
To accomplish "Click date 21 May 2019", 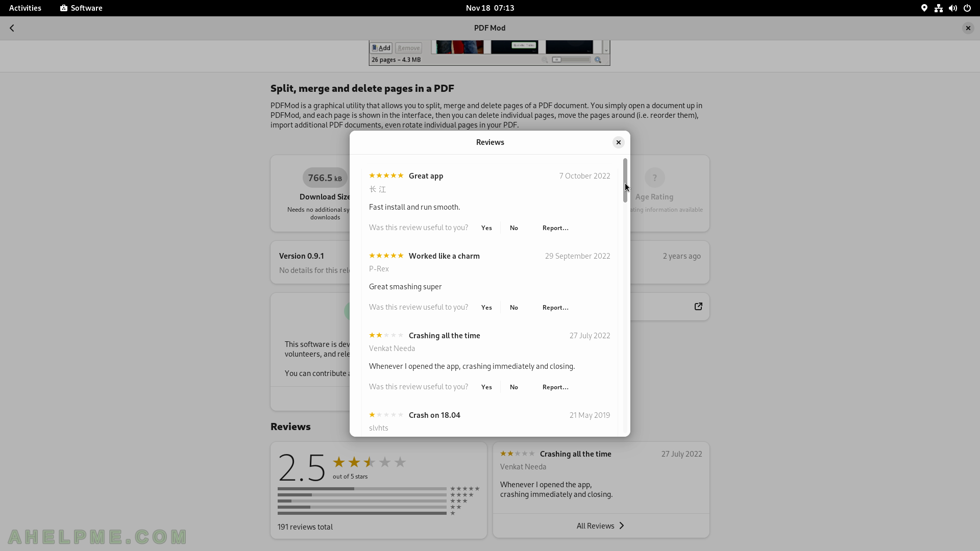I will (x=590, y=415).
